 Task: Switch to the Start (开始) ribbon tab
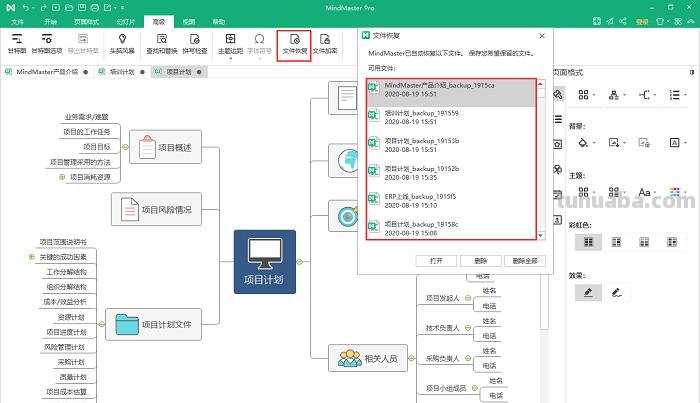[x=50, y=21]
